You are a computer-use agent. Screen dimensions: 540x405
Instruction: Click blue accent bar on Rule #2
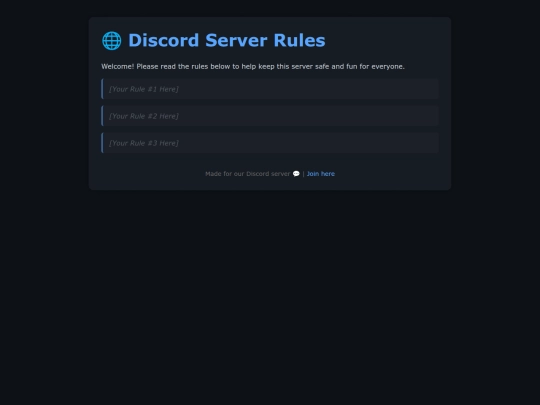pyautogui.click(x=102, y=116)
